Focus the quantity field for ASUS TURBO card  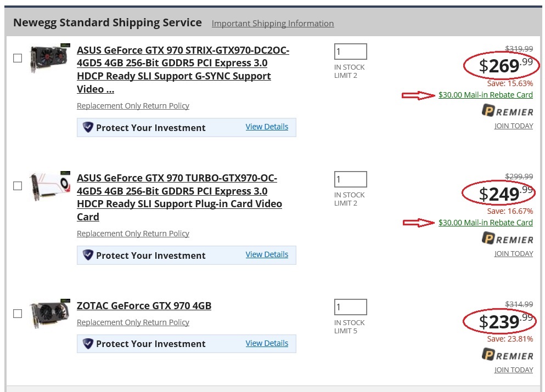(x=350, y=179)
